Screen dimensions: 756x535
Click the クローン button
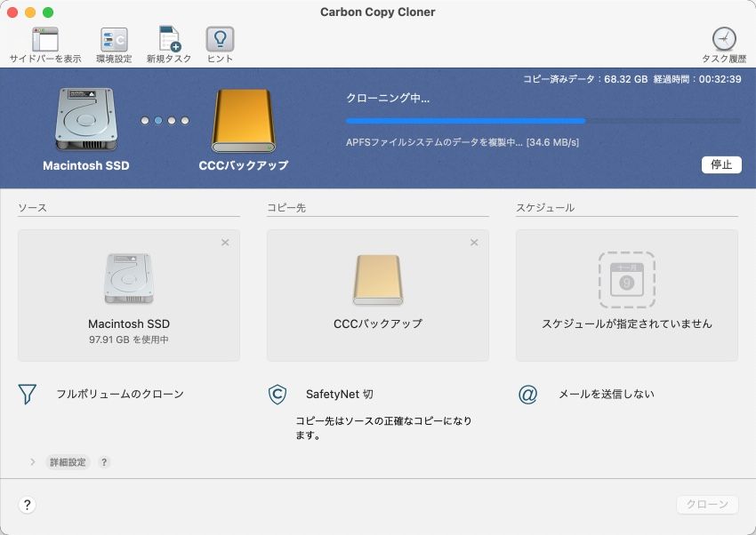tap(707, 504)
